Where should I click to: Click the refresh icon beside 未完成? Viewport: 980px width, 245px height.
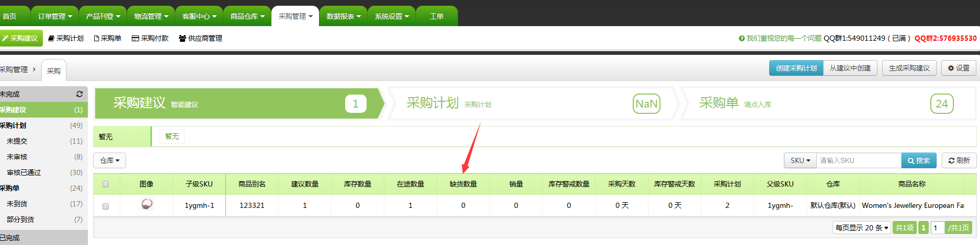pos(79,94)
